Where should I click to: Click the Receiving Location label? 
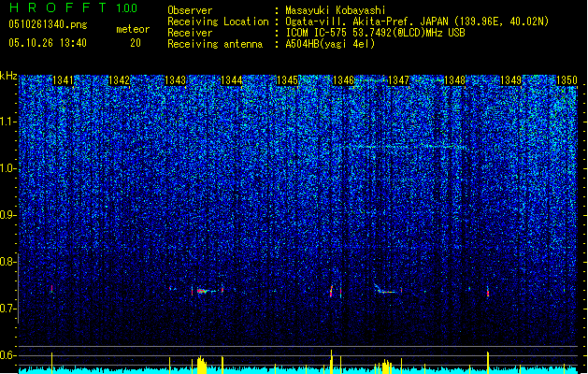click(218, 22)
